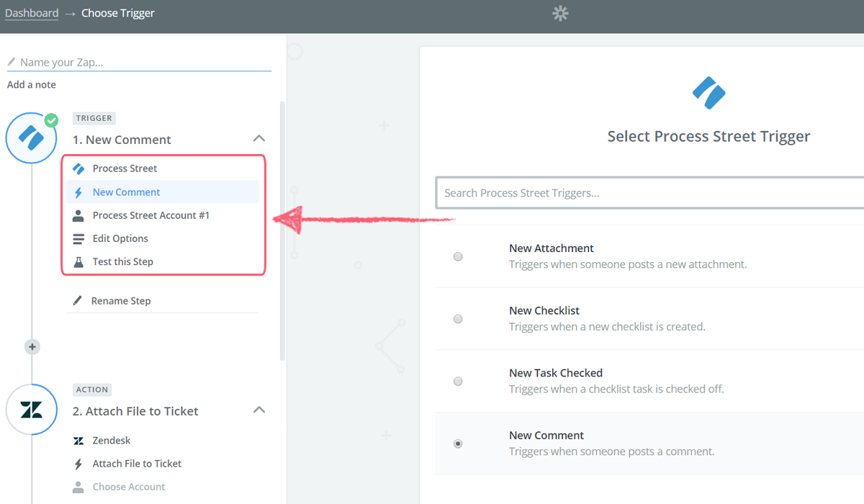The image size is (864, 504).
Task: Open the Dashboard link in the breadcrumb
Action: (x=32, y=12)
